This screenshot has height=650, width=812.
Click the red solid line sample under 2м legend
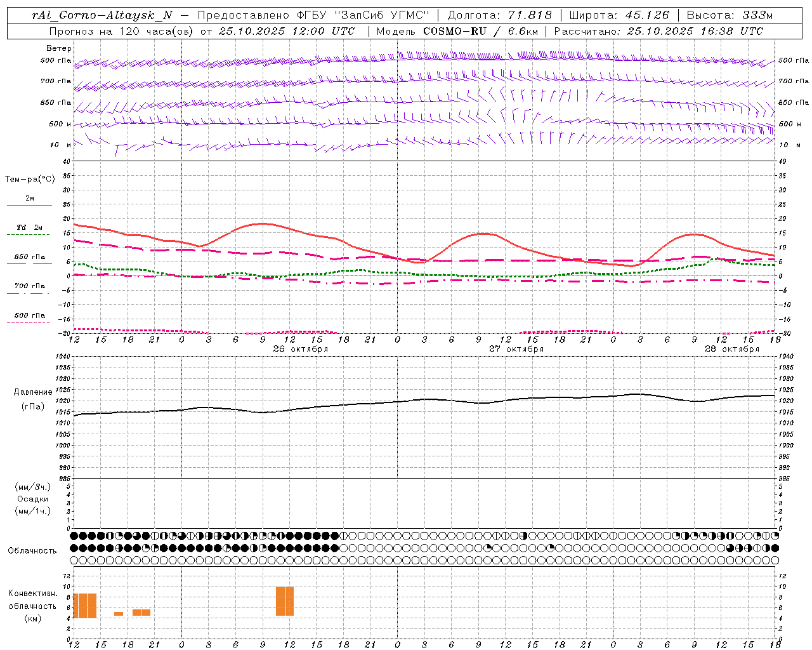pyautogui.click(x=29, y=205)
